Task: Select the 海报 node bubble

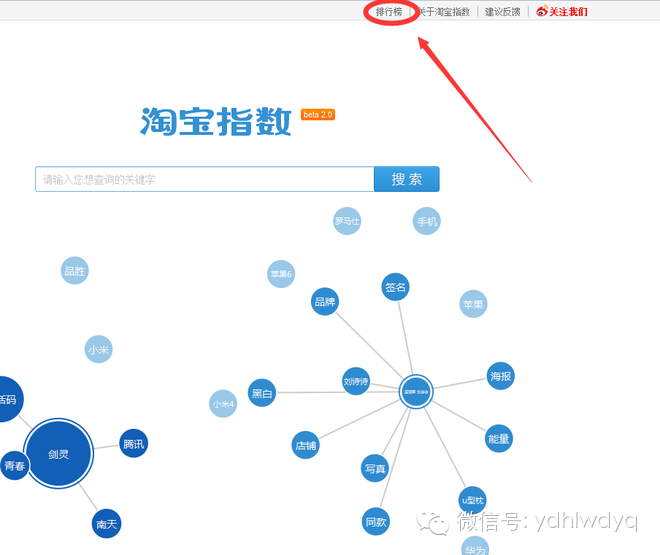Action: (x=500, y=376)
